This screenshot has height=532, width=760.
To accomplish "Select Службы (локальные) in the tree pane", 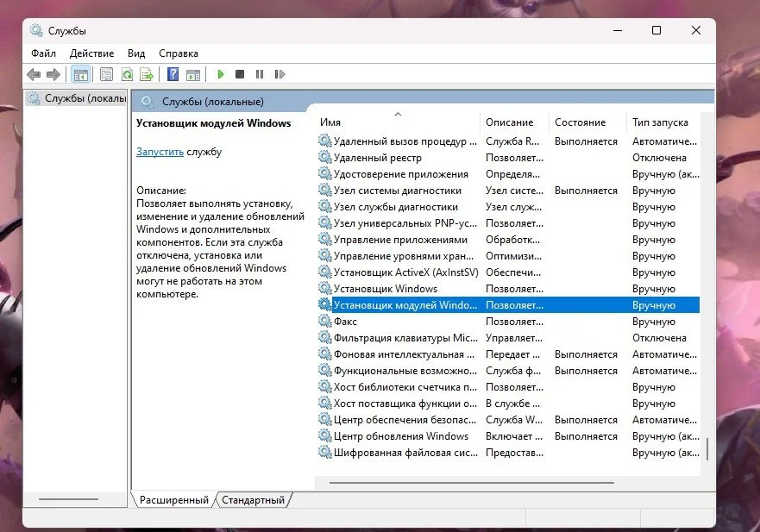I will point(78,98).
